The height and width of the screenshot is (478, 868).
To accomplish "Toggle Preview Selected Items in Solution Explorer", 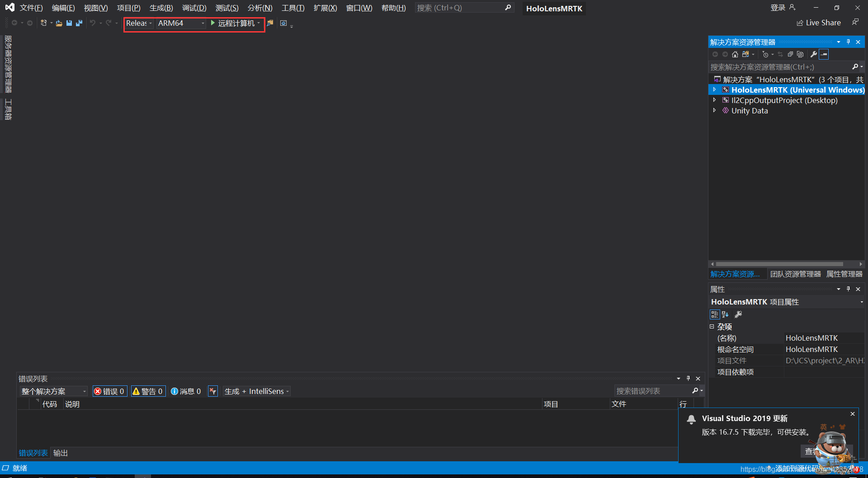I will click(824, 54).
